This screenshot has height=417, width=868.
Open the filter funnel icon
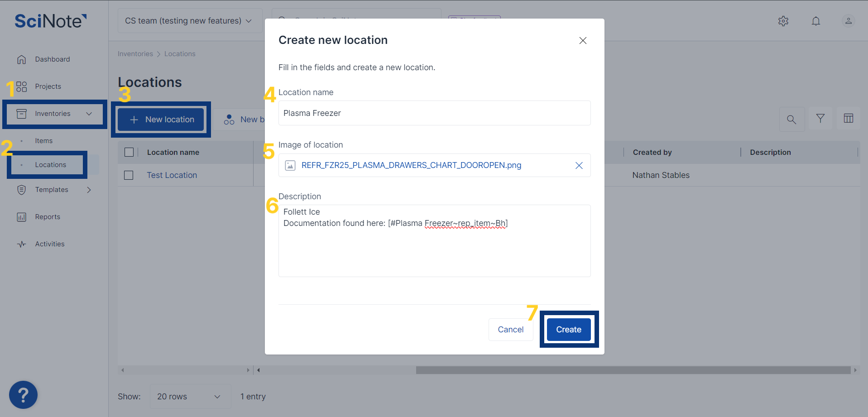pyautogui.click(x=820, y=119)
